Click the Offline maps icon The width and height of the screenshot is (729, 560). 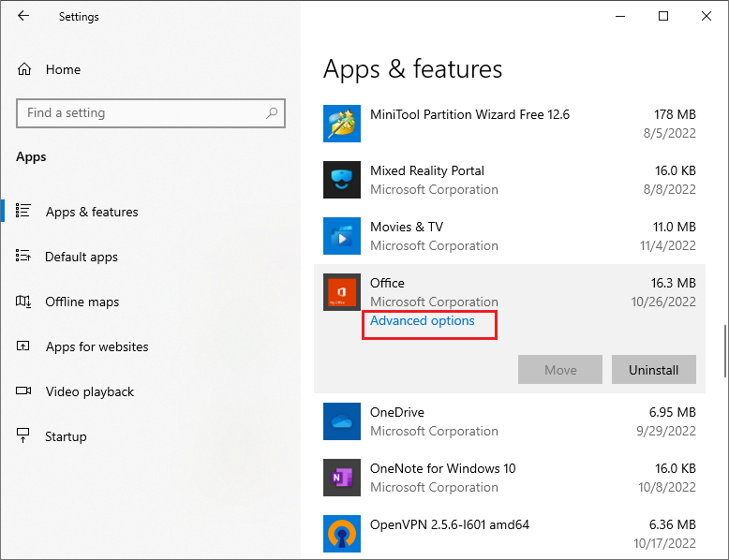point(22,302)
